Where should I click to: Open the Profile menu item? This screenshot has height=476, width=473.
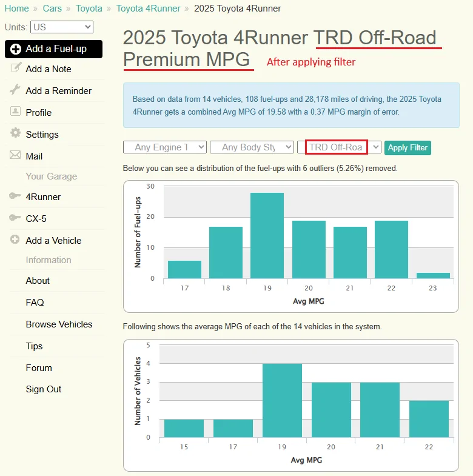tap(39, 113)
